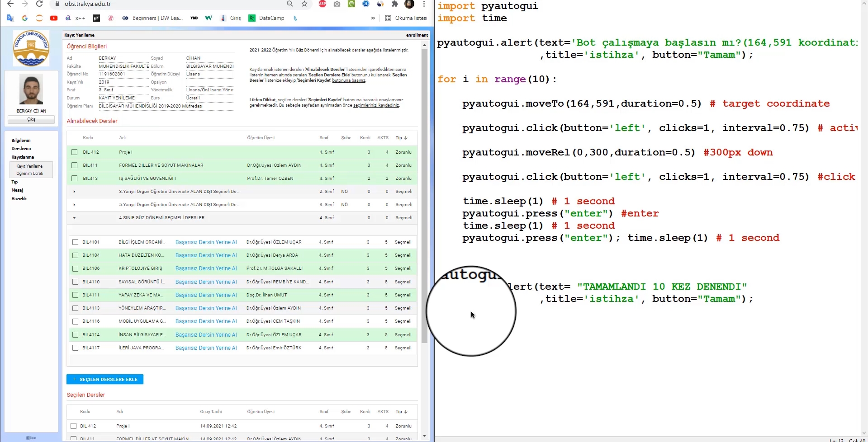Check the BIL4117 İleri Java course checkbox
The width and height of the screenshot is (868, 442).
76,348
